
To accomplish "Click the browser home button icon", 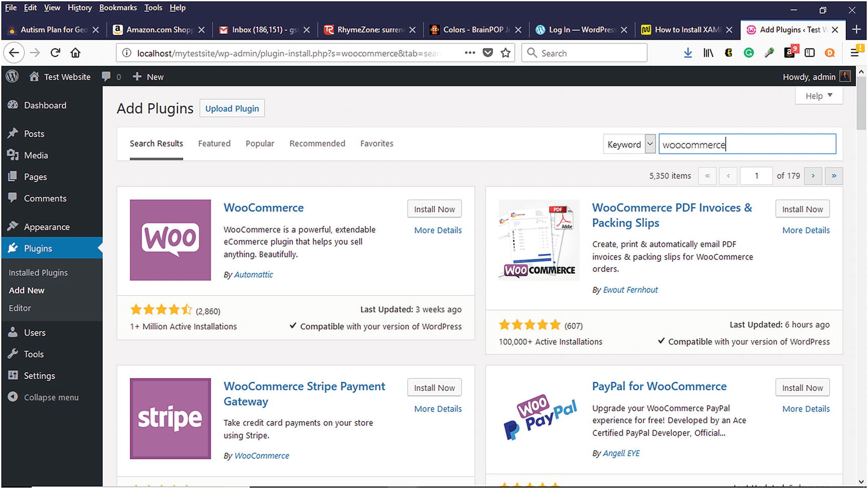I will [75, 53].
